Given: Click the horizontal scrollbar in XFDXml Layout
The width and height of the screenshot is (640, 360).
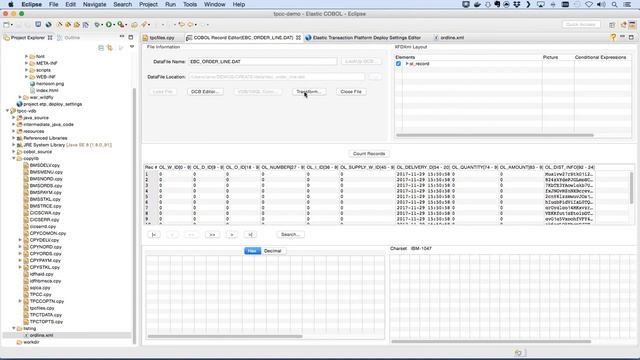Looking at the screenshot, I should [495, 135].
